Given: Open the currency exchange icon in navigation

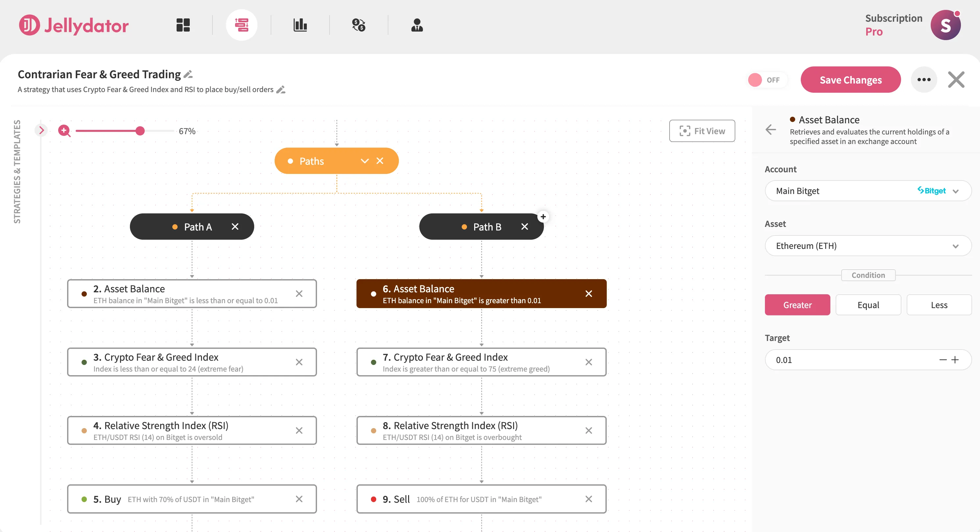Looking at the screenshot, I should click(359, 25).
